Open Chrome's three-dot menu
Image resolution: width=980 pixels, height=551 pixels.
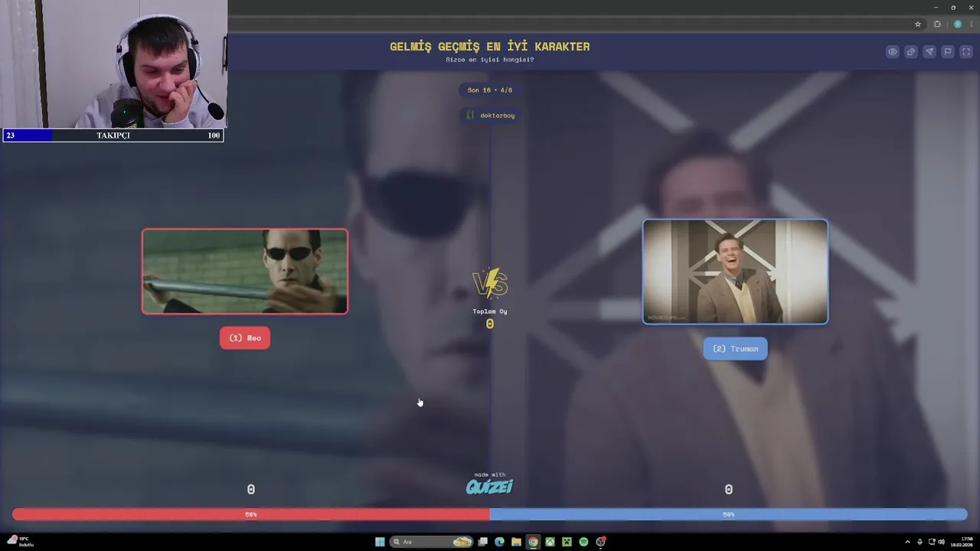click(x=972, y=24)
